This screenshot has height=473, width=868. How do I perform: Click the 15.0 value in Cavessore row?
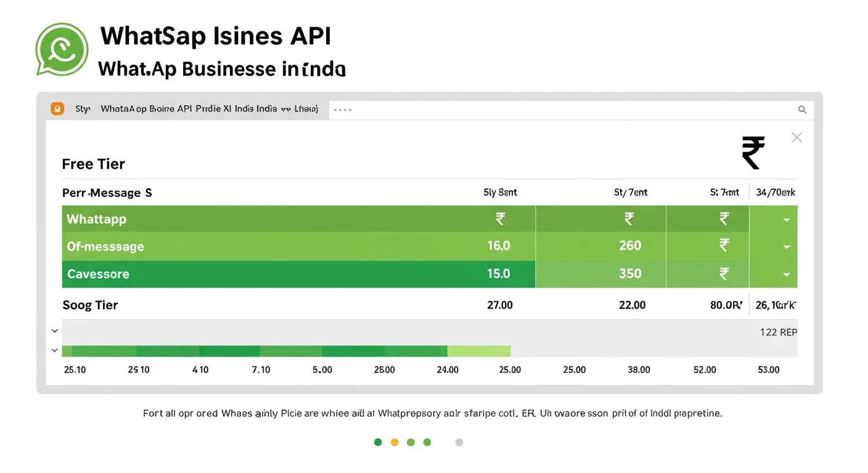[x=499, y=273]
